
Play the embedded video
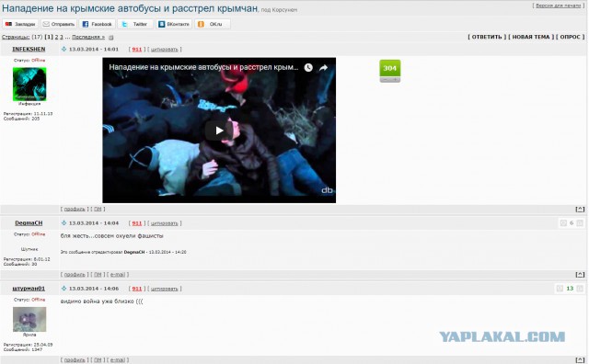point(219,131)
